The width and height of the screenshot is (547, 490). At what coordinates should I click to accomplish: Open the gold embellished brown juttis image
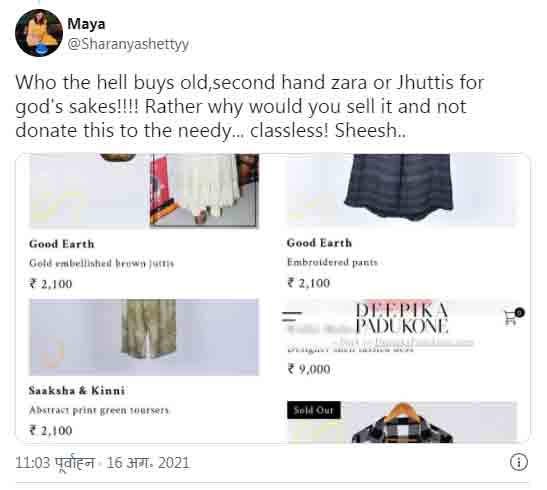click(x=144, y=190)
